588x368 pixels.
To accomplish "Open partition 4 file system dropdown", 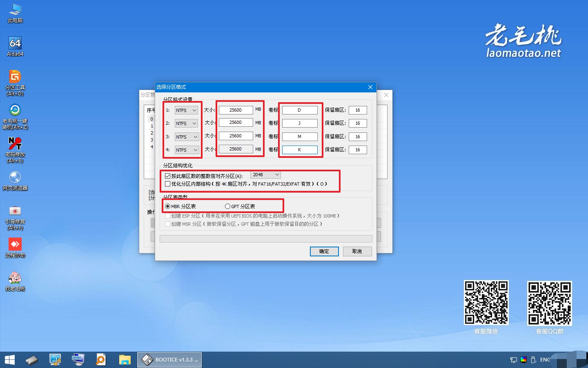I will pos(187,150).
